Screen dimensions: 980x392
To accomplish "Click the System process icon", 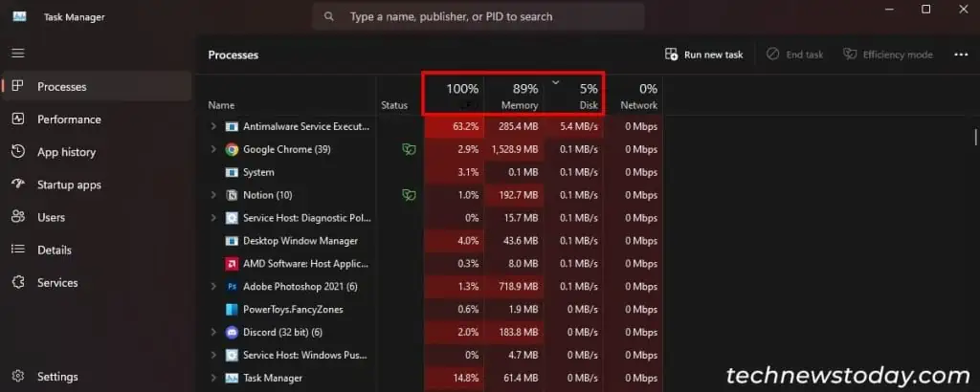I will tap(232, 172).
